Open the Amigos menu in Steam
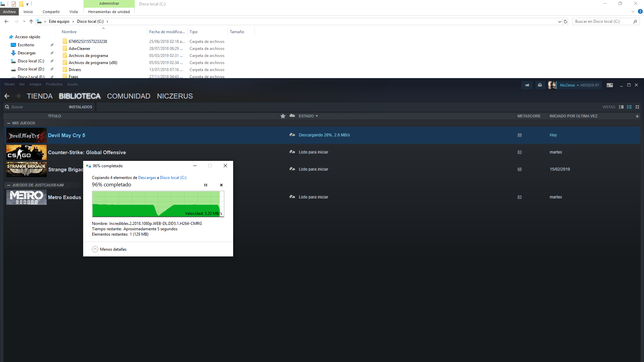The width and height of the screenshot is (644, 362). tap(35, 84)
